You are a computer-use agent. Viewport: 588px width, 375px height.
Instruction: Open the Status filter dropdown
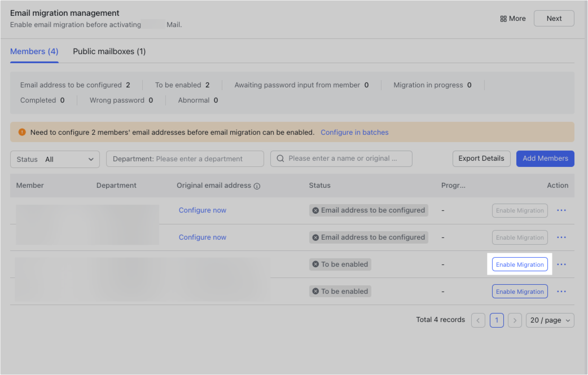coord(54,159)
